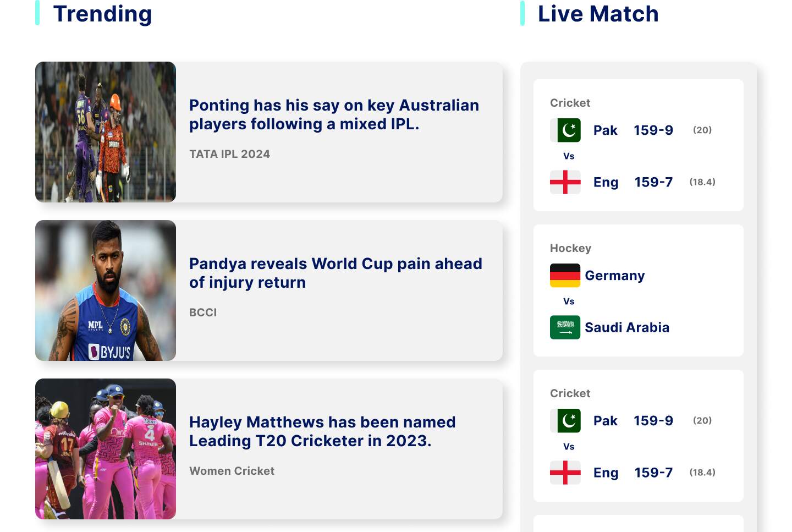
Task: Open the Pandya portrait thumbnail
Action: [106, 290]
